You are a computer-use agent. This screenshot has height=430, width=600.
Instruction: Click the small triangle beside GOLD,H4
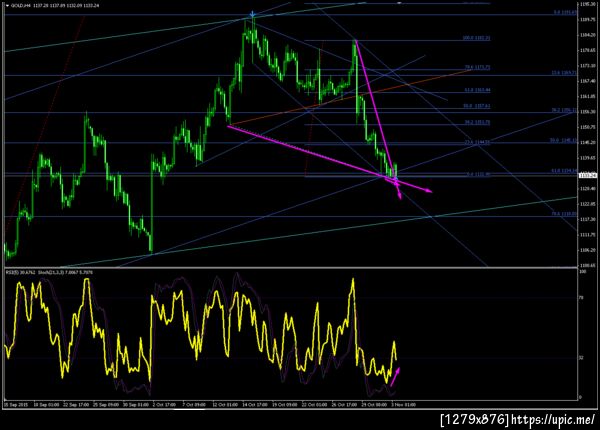coord(7,5)
